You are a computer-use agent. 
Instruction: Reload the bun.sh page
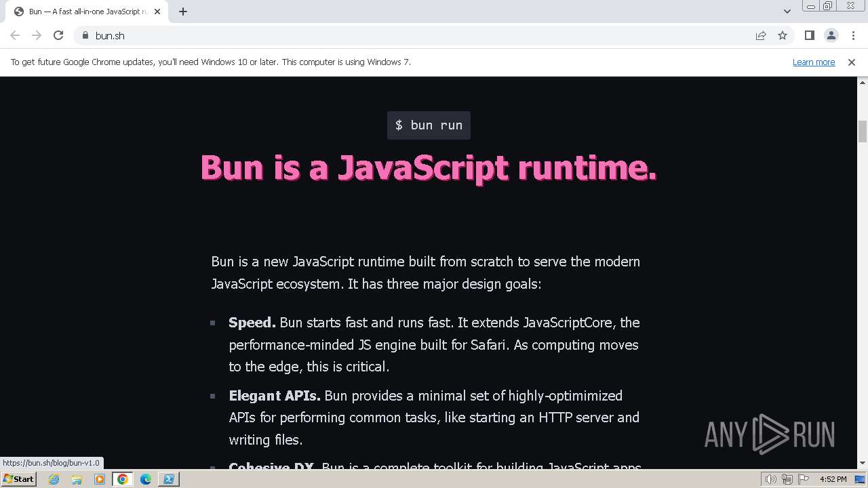(x=58, y=35)
